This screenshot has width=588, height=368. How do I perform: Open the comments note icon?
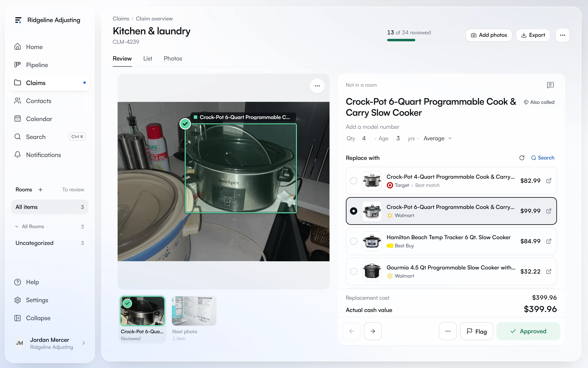(550, 85)
